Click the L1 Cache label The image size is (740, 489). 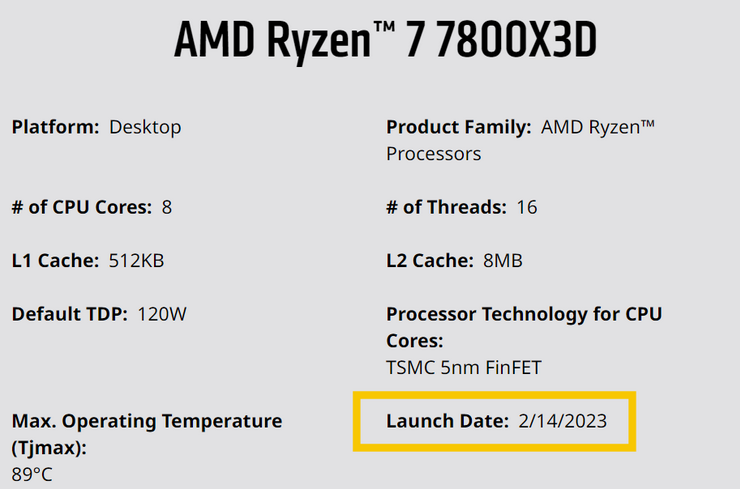click(x=55, y=261)
